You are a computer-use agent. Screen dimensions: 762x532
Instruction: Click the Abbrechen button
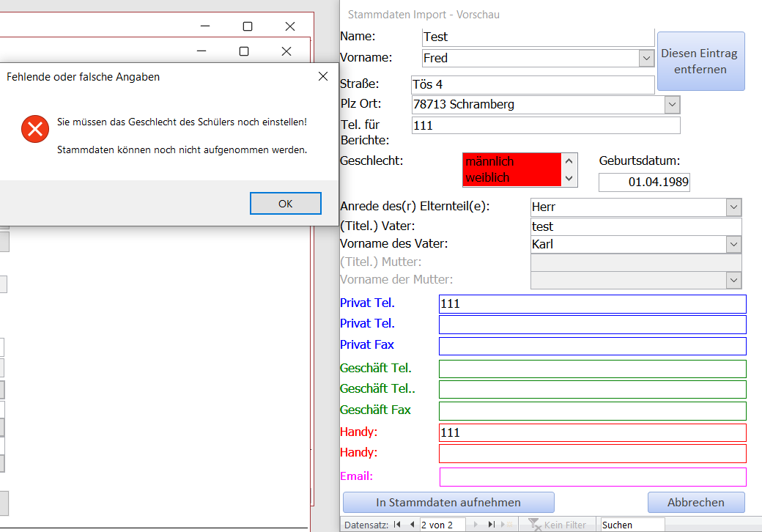[x=695, y=503]
